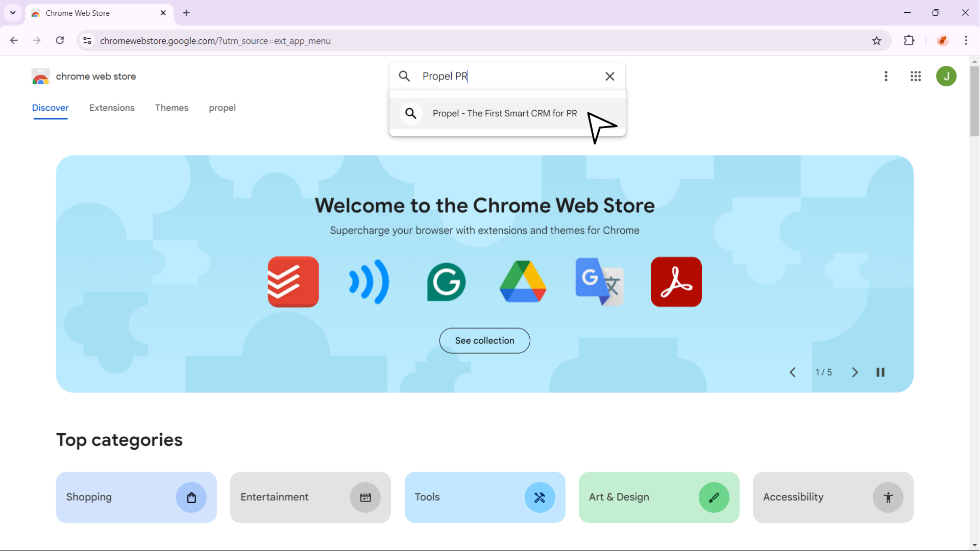
Task: Open the blue sound-wave extension icon
Action: point(370,282)
